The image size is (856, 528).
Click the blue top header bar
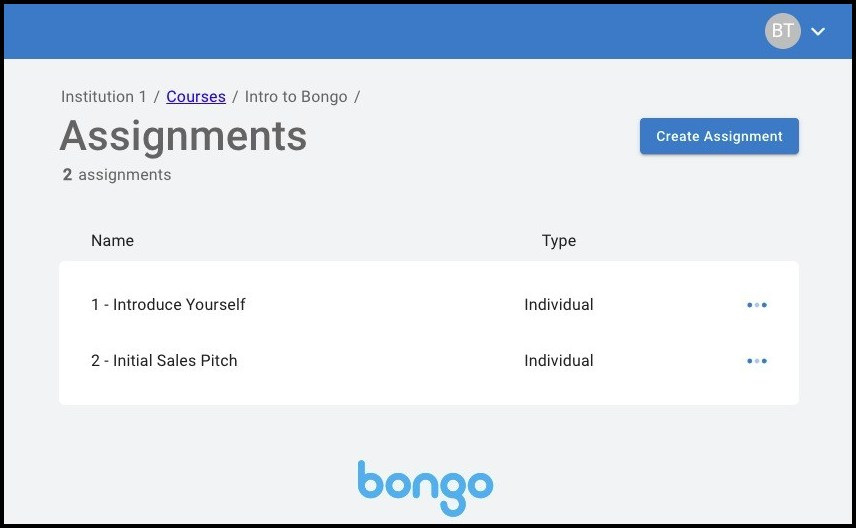pyautogui.click(x=400, y=31)
